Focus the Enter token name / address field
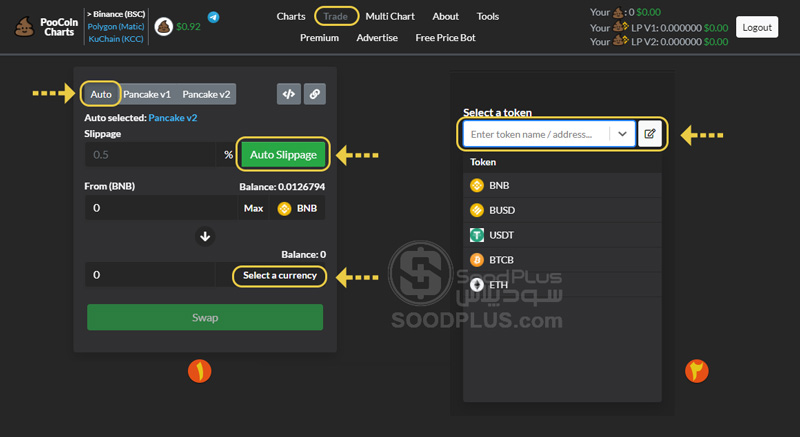The width and height of the screenshot is (800, 437). point(536,134)
